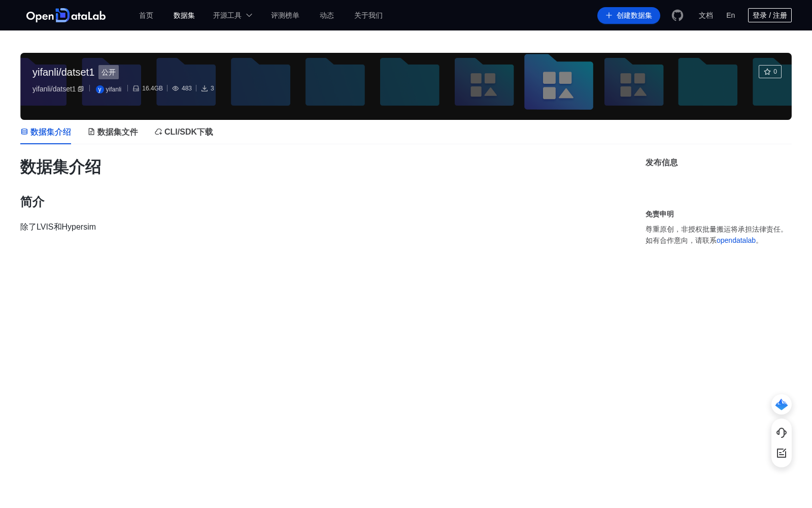Image resolution: width=812 pixels, height=508 pixels.
Task: Click the 公开 visibility badge
Action: [109, 72]
